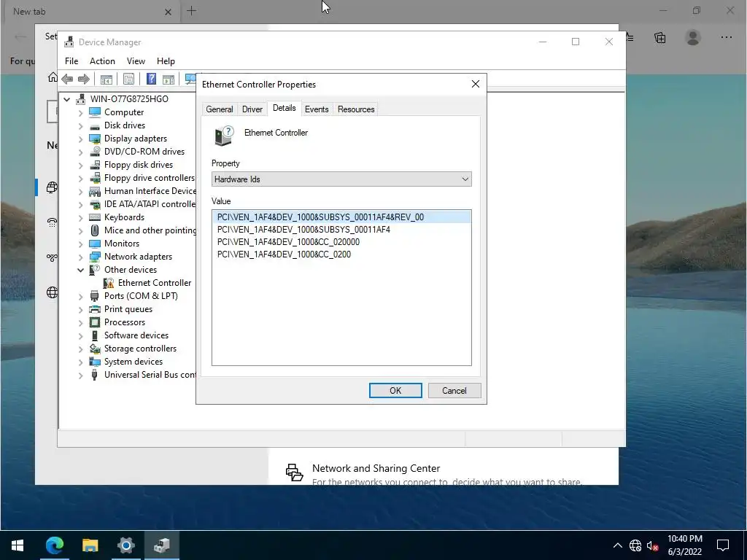The height and width of the screenshot is (560, 747).
Task: Click the Storage controllers category icon
Action: pos(95,349)
